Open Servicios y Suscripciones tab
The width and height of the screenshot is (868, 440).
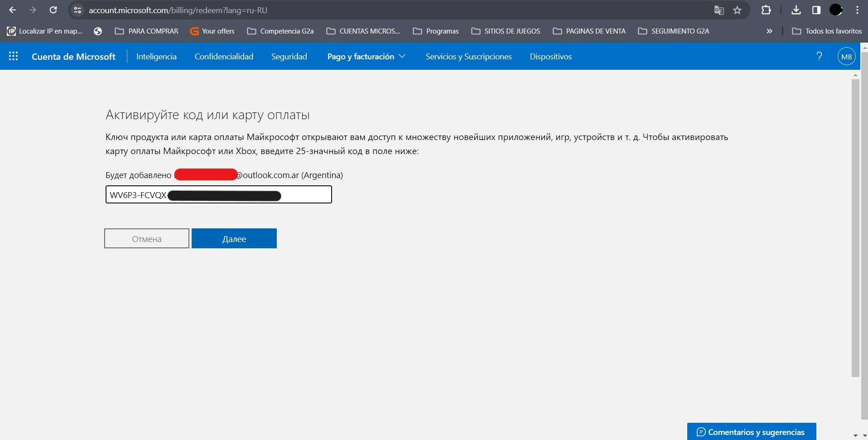pos(468,57)
